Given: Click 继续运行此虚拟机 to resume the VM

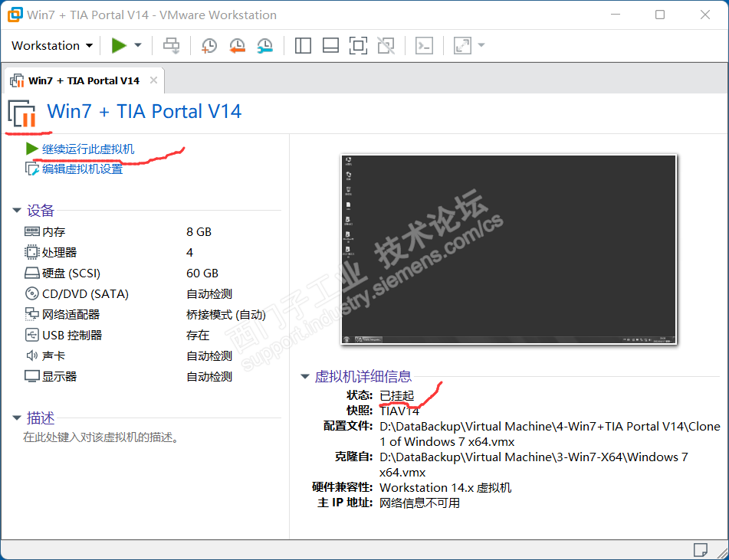Looking at the screenshot, I should coord(88,149).
